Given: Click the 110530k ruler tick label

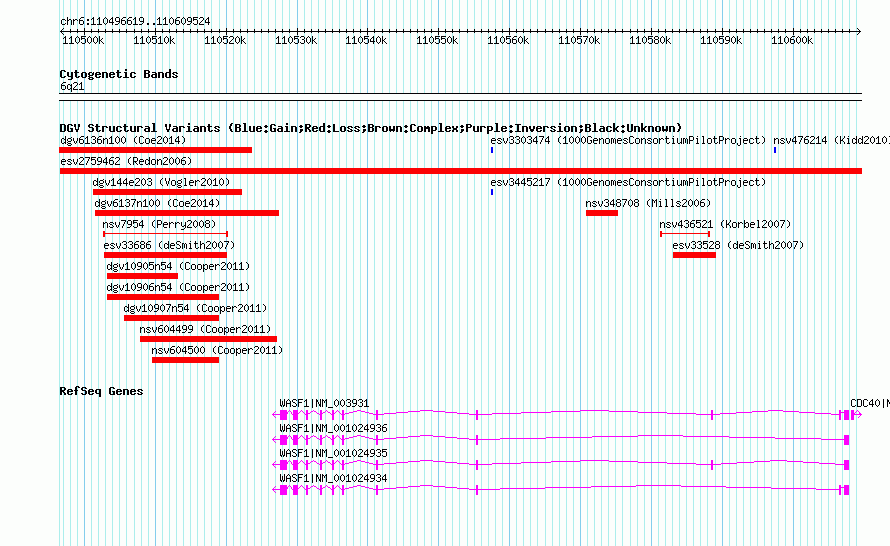Looking at the screenshot, I should click(296, 40).
